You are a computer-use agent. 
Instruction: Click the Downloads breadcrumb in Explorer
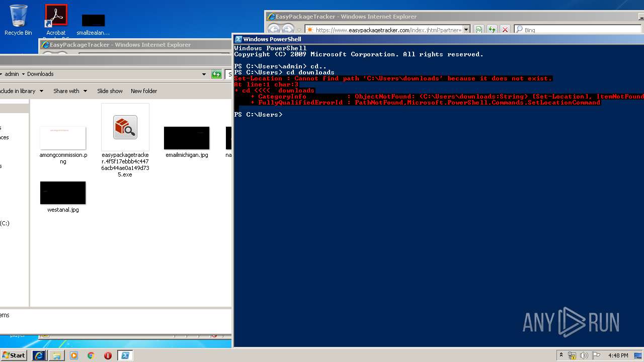point(40,74)
